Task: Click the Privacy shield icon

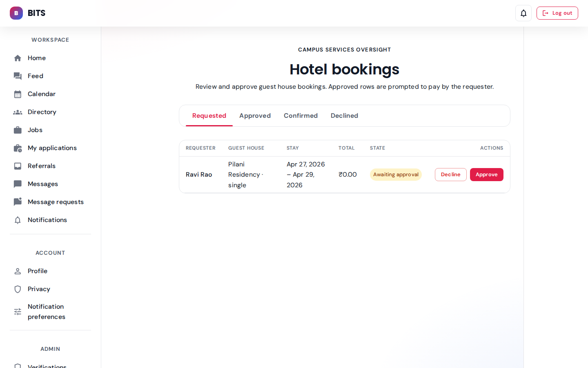Action: (18, 289)
